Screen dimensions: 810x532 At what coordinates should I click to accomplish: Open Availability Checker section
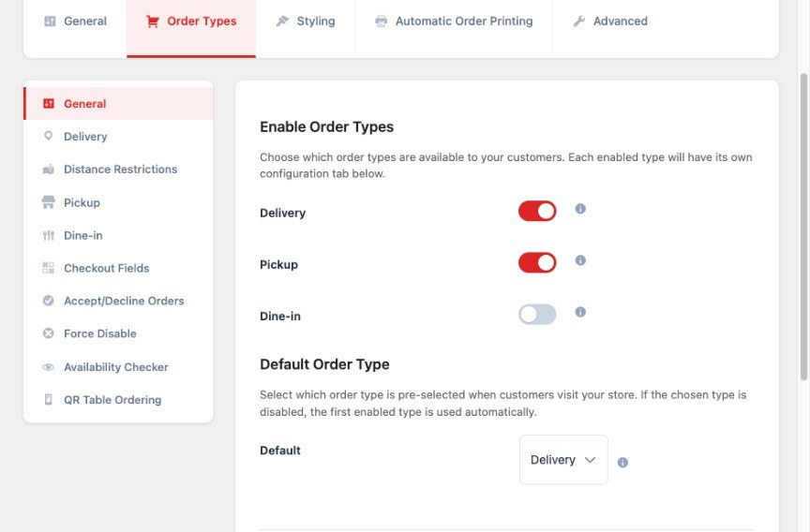[x=118, y=367]
